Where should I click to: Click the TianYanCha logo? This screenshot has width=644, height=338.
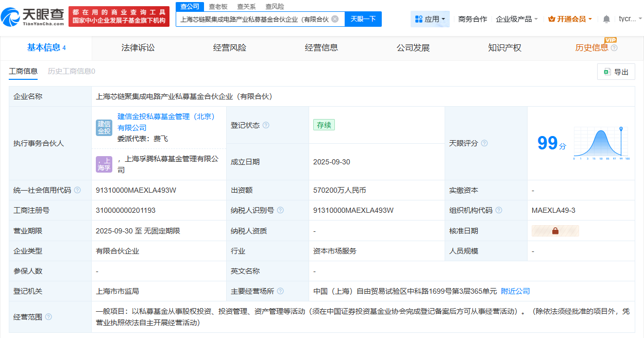click(33, 16)
